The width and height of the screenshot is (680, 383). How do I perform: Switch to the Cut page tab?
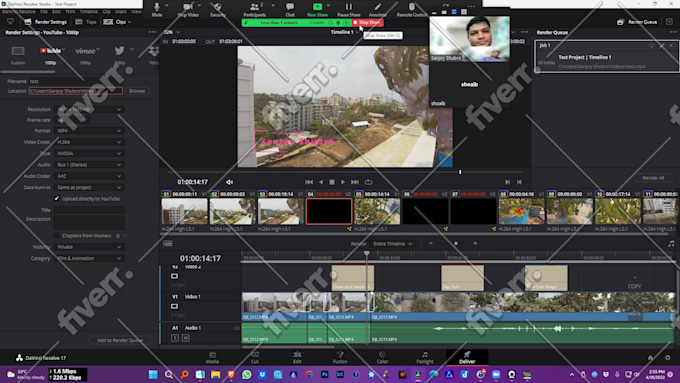(255, 358)
